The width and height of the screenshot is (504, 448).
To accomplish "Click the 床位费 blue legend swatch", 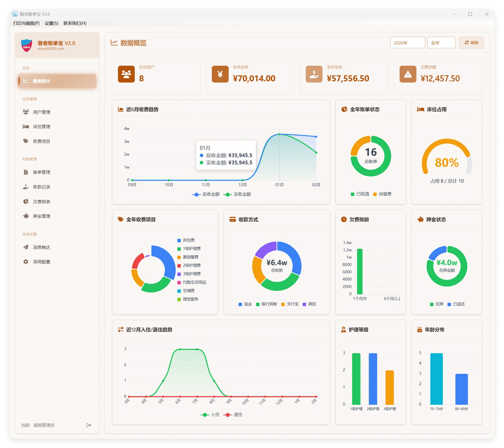I will 179,240.
